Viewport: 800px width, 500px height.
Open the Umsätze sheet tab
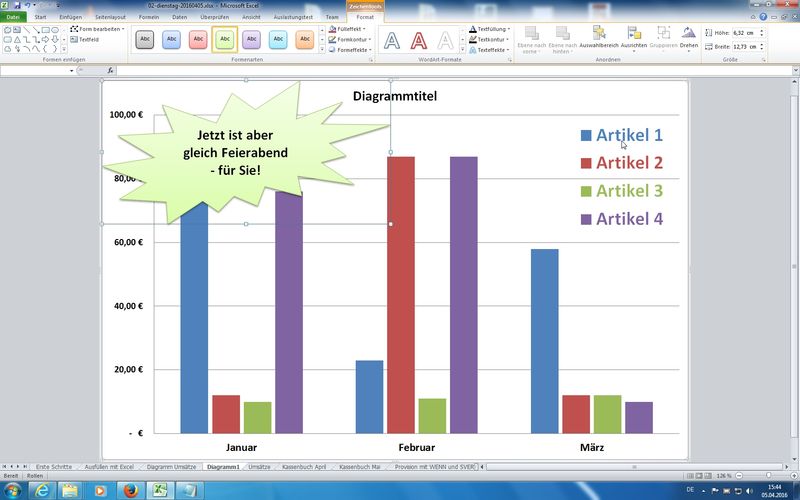pos(259,466)
